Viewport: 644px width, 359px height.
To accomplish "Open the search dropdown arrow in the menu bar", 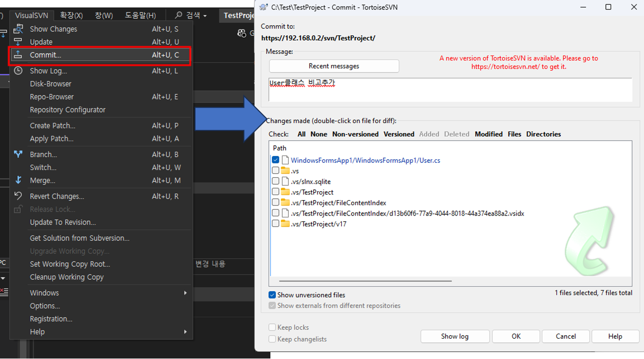I will [204, 16].
